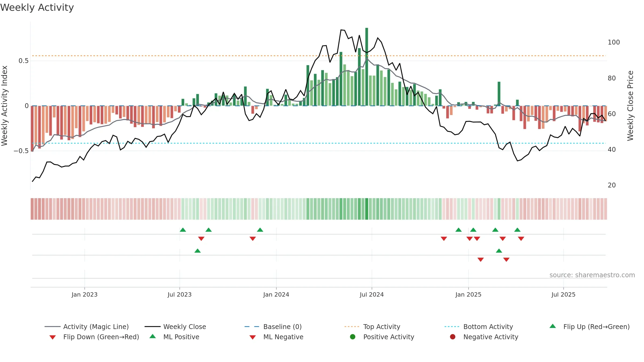Toggle Bottom Activity legend entry
Viewport: 644px width, 362px height.
click(479, 327)
